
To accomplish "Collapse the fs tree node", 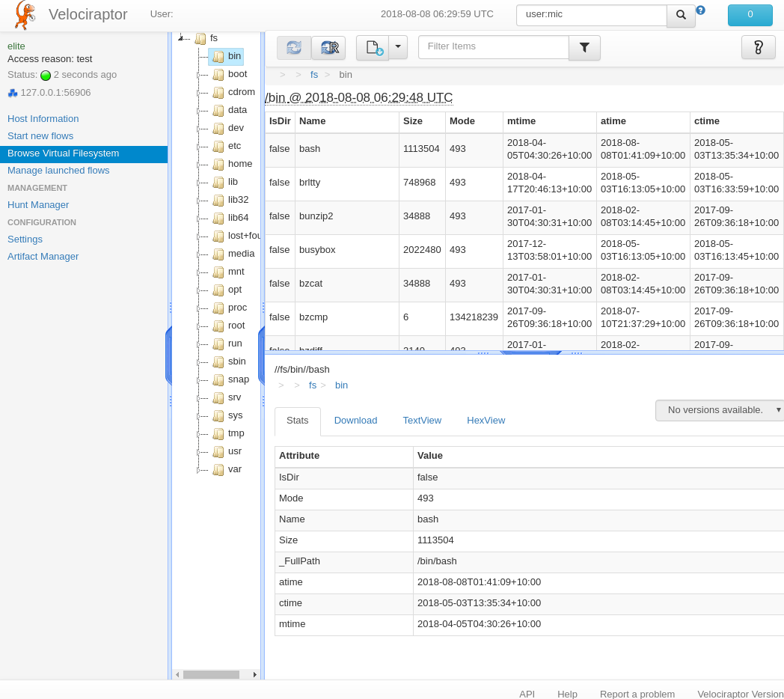I will (x=181, y=38).
